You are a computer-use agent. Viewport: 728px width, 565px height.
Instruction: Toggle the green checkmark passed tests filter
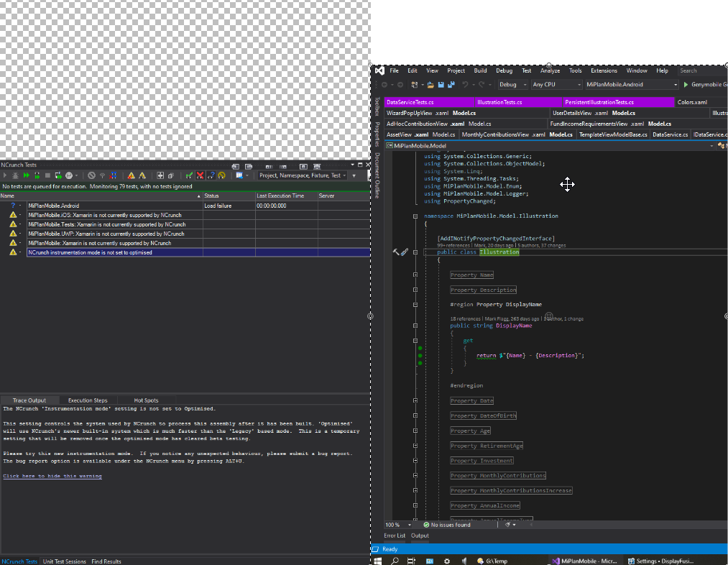point(189,175)
